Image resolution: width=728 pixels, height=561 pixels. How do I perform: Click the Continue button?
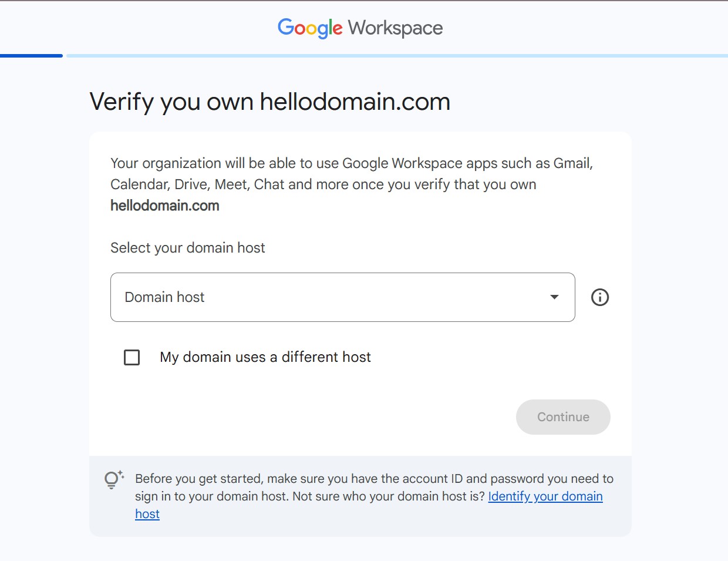coord(563,417)
